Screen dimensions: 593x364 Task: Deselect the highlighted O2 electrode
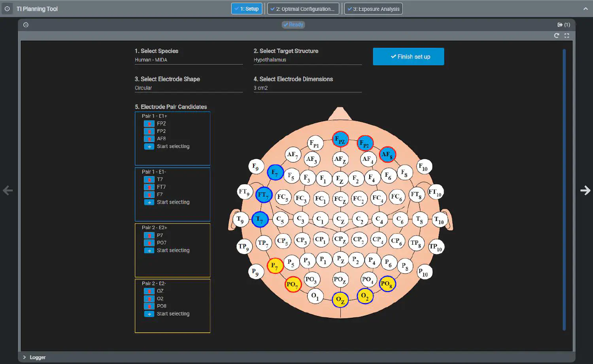[365, 296]
